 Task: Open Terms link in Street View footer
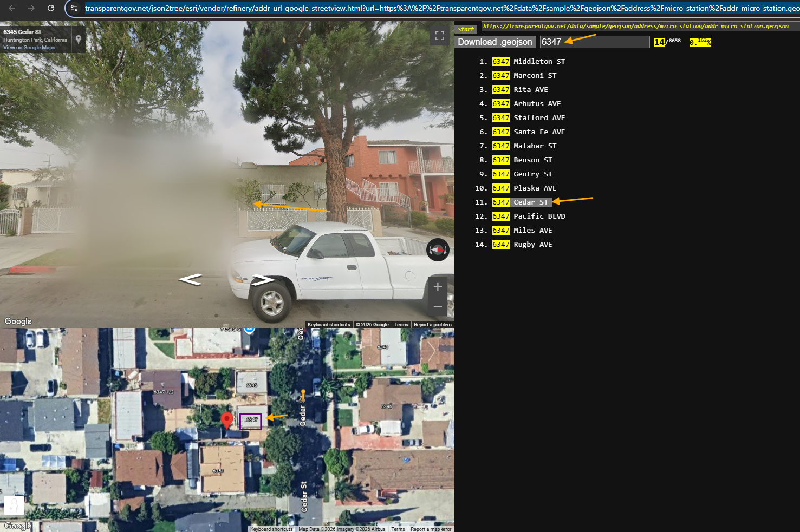coord(401,325)
